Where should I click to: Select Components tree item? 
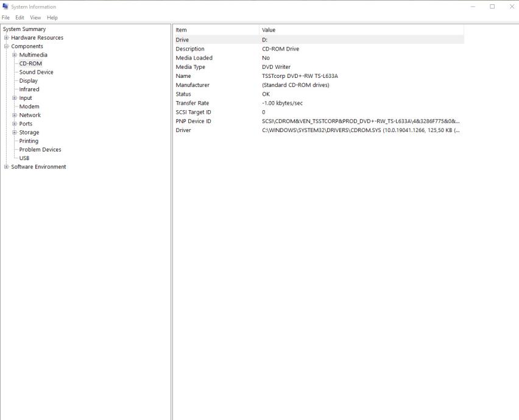pyautogui.click(x=27, y=46)
